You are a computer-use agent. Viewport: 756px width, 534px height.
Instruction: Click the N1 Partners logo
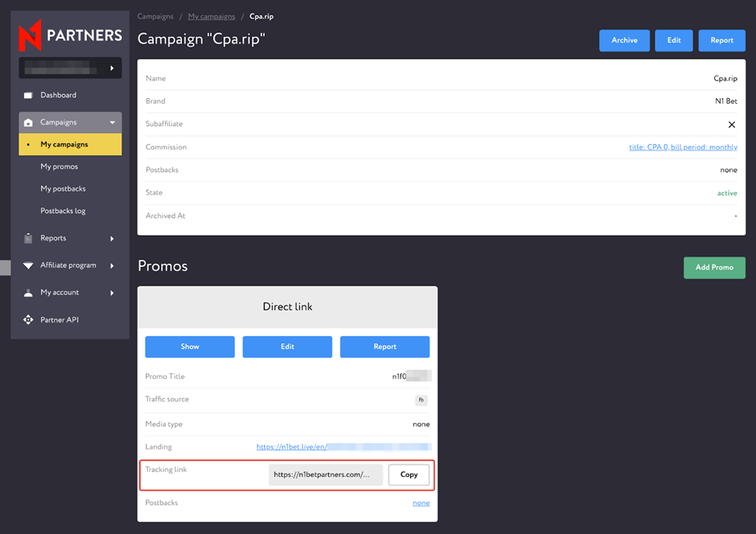pyautogui.click(x=70, y=35)
